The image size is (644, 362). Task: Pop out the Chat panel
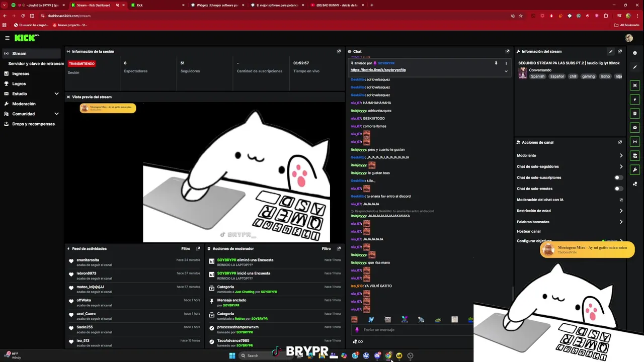click(x=507, y=51)
